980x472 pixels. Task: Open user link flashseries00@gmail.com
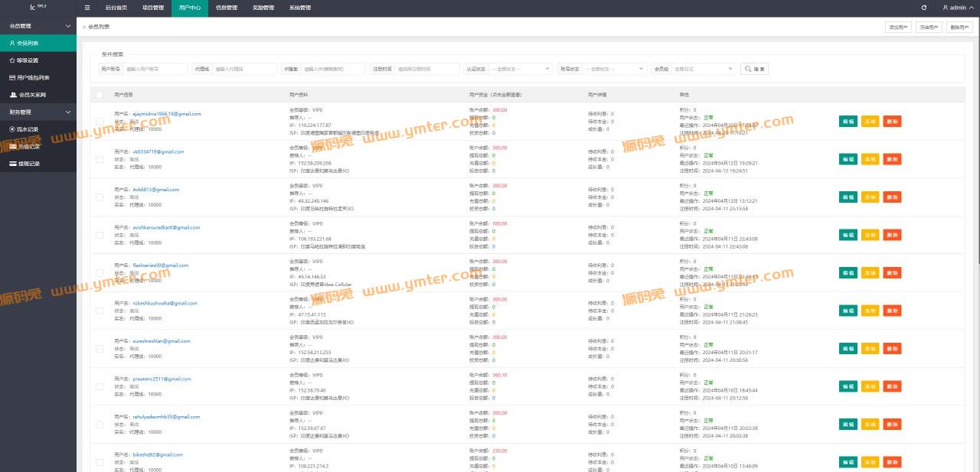tap(160, 265)
